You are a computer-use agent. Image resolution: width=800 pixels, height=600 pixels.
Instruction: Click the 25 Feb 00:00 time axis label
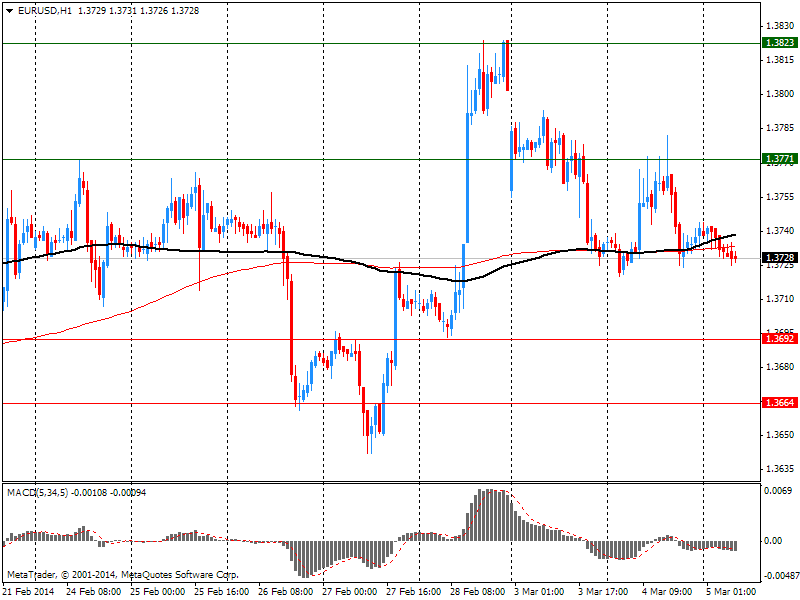click(x=158, y=591)
